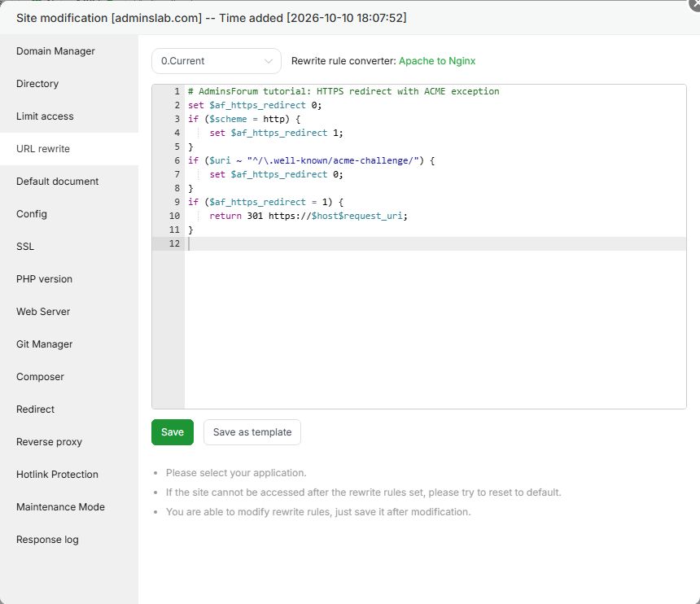Open Git Manager section
Viewport: 700px width, 604px height.
[x=44, y=344]
